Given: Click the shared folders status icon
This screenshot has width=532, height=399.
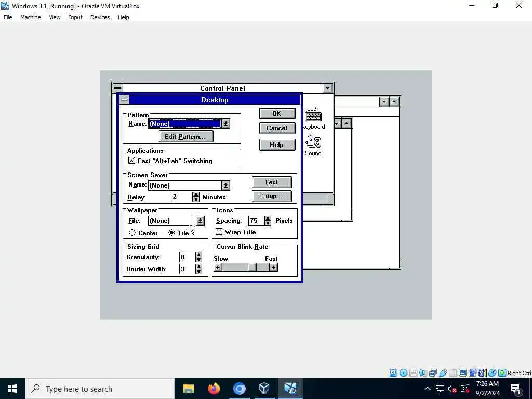Looking at the screenshot, I should pyautogui.click(x=453, y=373).
